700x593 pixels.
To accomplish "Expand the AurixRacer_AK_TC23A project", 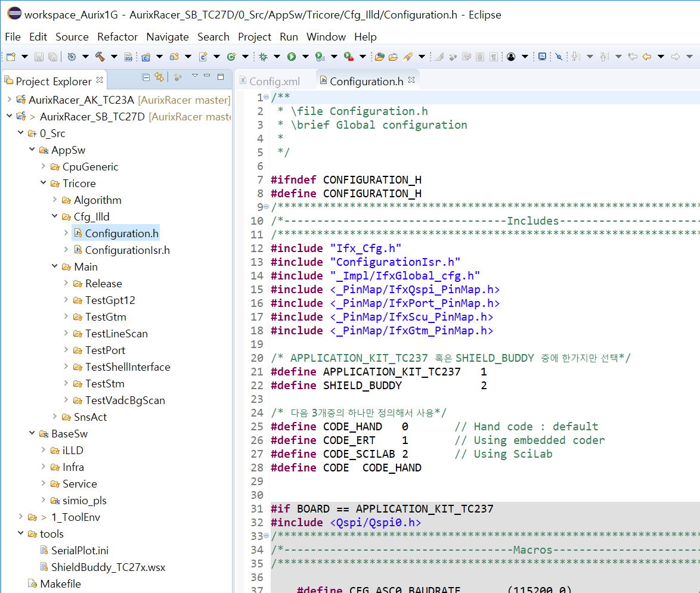I will pos(9,99).
